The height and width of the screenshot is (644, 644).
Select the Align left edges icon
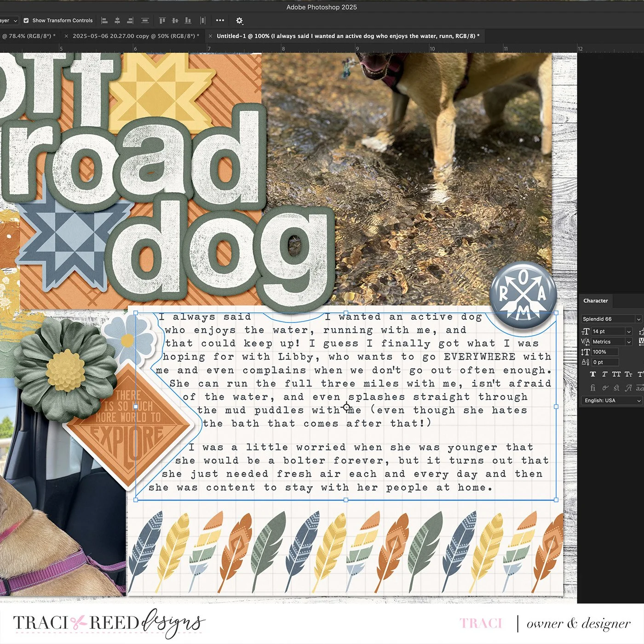(105, 20)
